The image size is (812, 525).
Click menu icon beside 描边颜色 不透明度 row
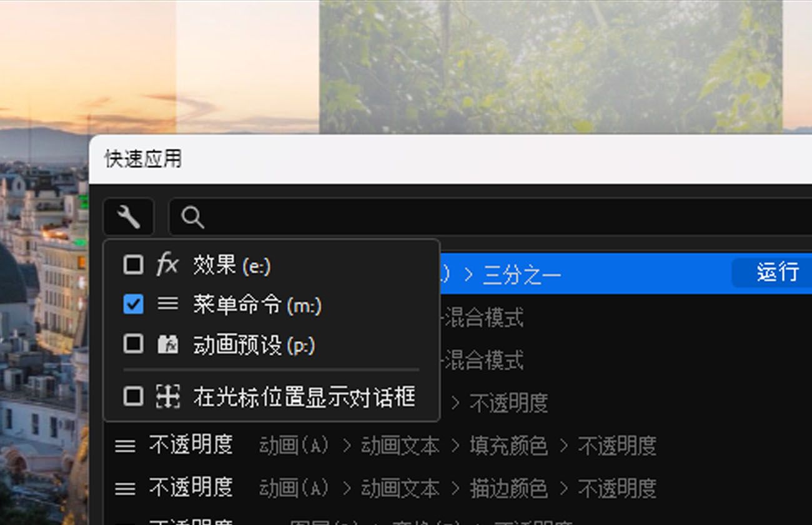125,488
